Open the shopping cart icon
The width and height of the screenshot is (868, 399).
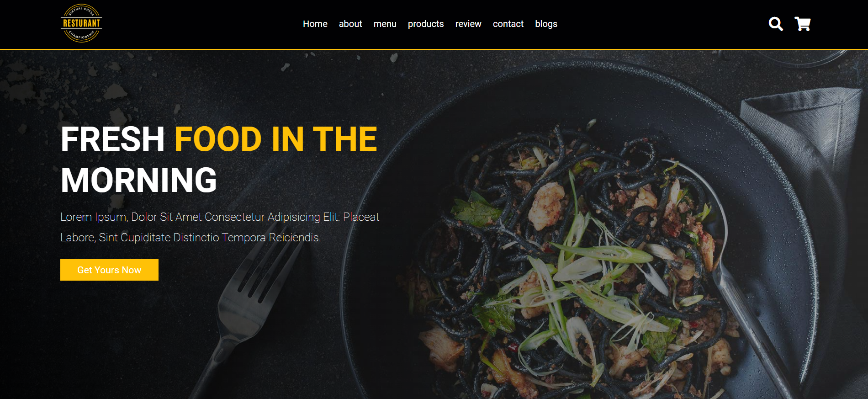(x=803, y=24)
